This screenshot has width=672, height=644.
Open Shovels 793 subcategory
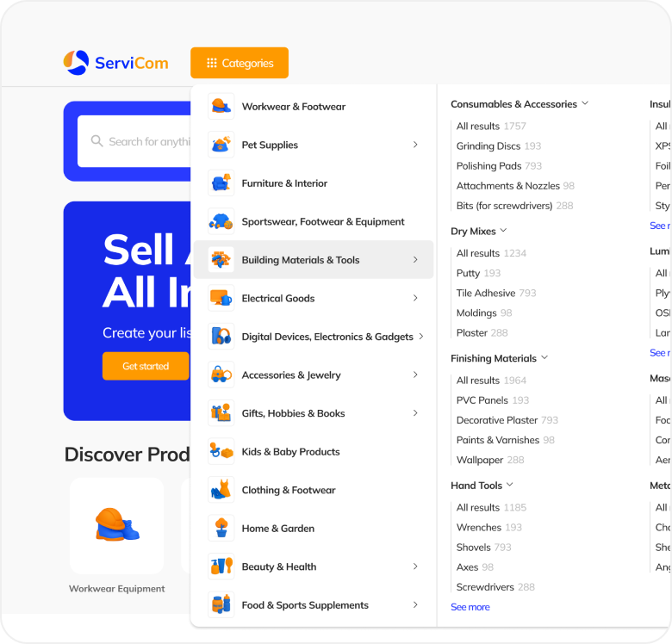pos(484,548)
